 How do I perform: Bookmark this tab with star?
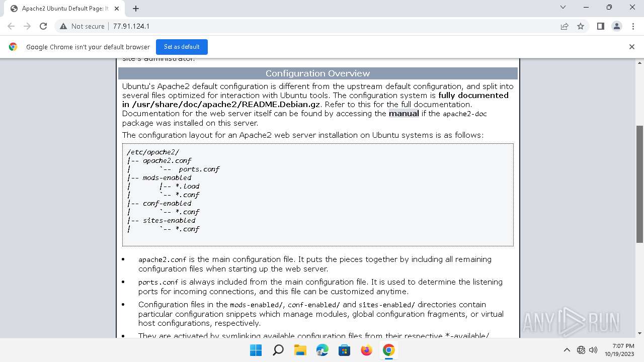tap(581, 26)
